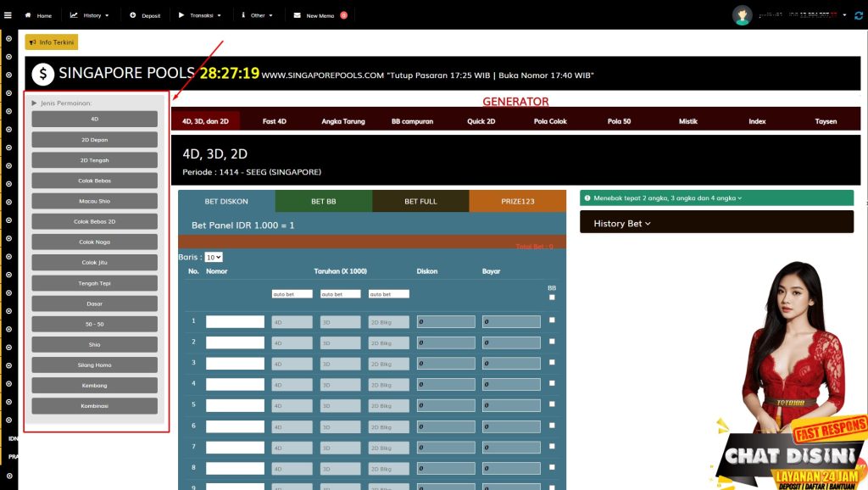Click the Deposit menu item

[x=145, y=15]
